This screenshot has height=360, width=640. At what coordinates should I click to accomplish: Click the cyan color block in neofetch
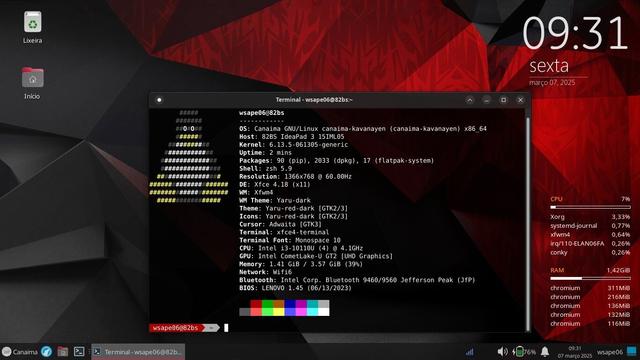[x=312, y=312]
